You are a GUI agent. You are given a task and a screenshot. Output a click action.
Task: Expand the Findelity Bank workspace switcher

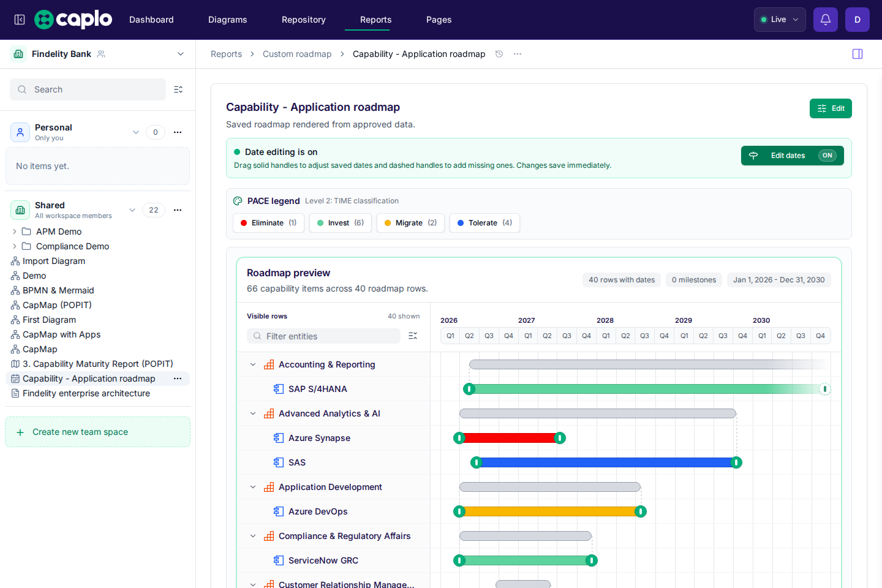click(181, 54)
